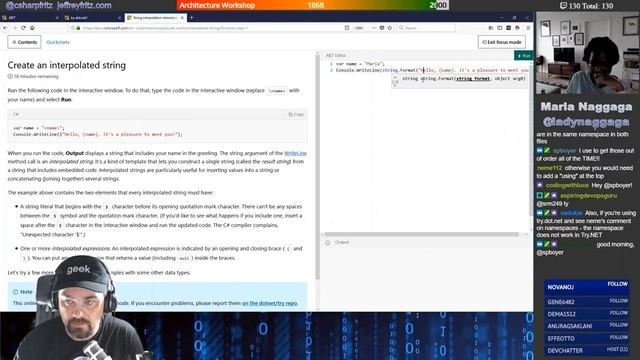Click line 1 of the .NET Editor code
The width and height of the screenshot is (640, 360).
coord(360,64)
